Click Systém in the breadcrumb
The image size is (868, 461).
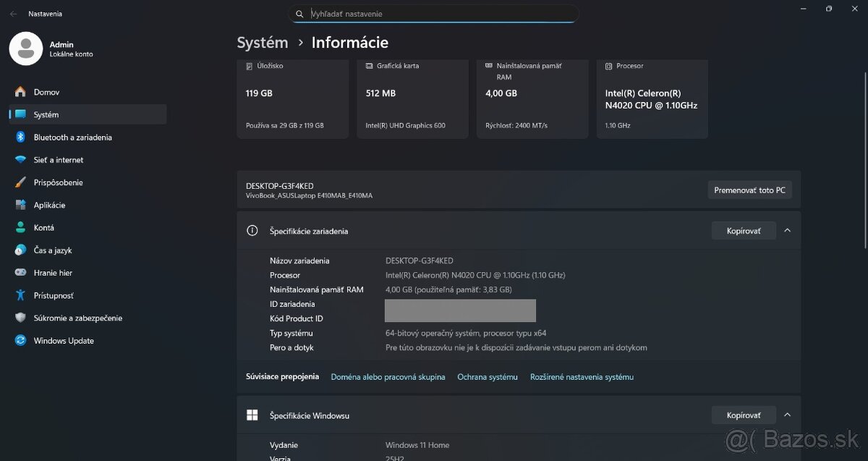(x=263, y=43)
